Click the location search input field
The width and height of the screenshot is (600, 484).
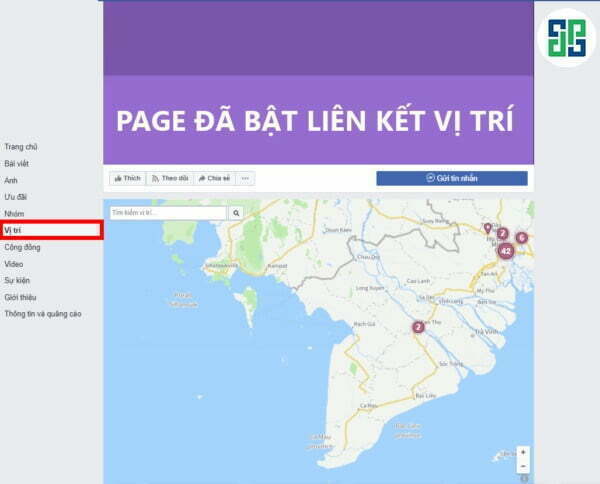[x=168, y=213]
